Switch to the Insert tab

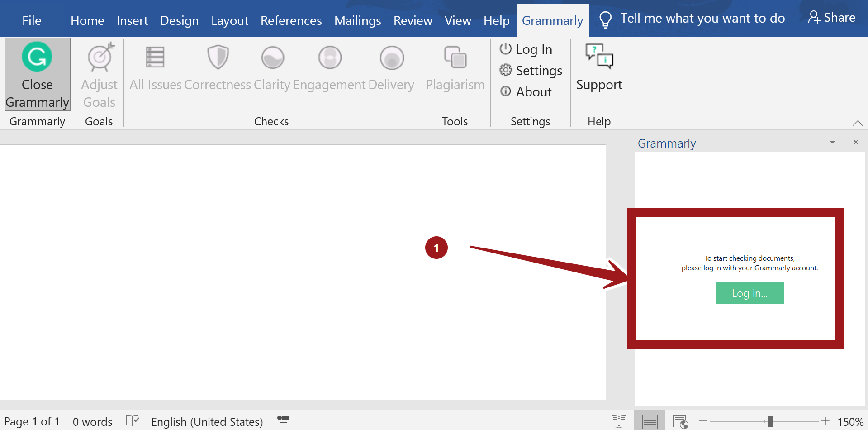point(132,21)
